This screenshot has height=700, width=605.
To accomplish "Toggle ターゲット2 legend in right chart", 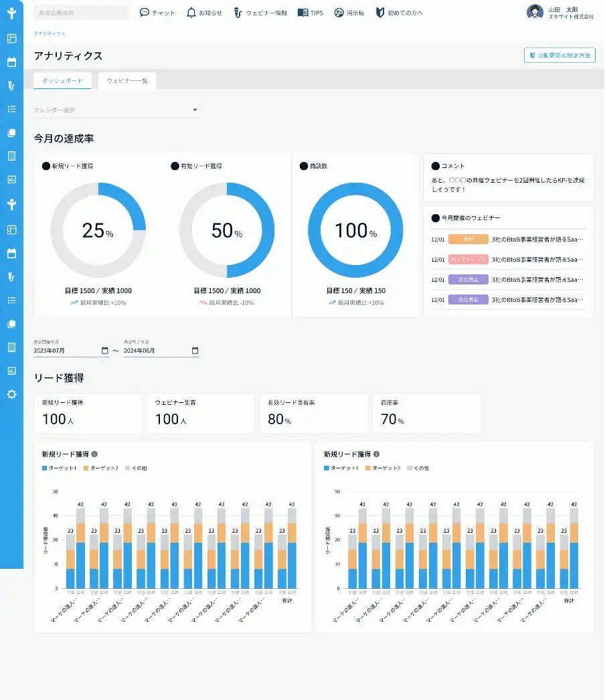I will [x=383, y=468].
